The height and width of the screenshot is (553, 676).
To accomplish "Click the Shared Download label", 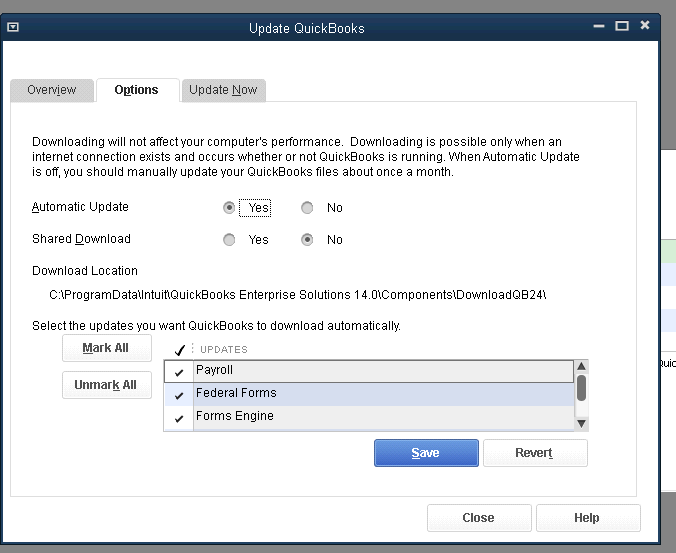I will click(81, 239).
